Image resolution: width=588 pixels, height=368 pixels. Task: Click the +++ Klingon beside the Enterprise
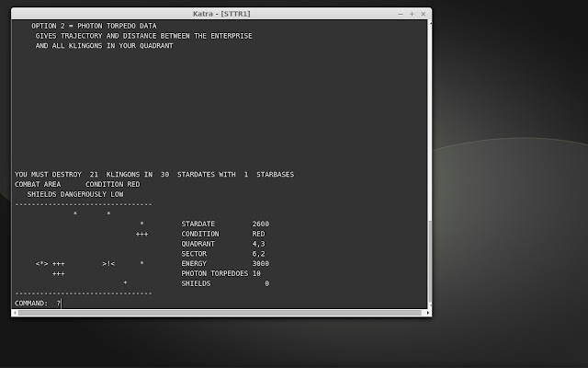(x=59, y=264)
